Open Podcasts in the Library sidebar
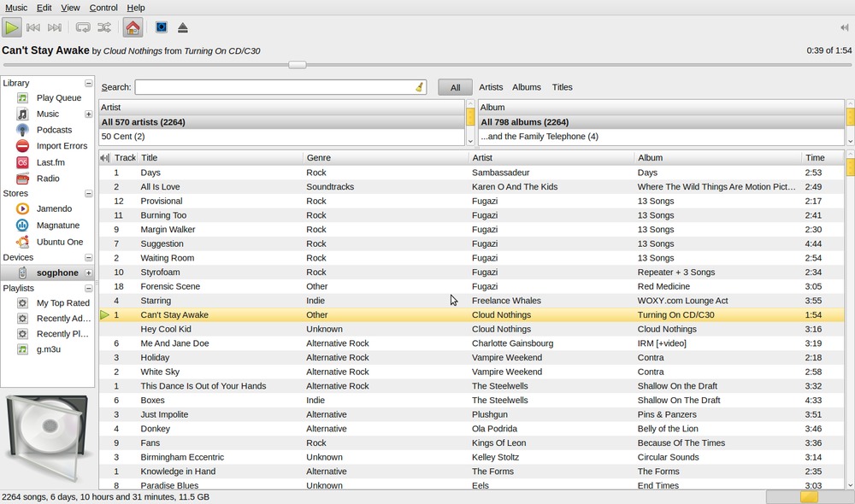 click(54, 130)
